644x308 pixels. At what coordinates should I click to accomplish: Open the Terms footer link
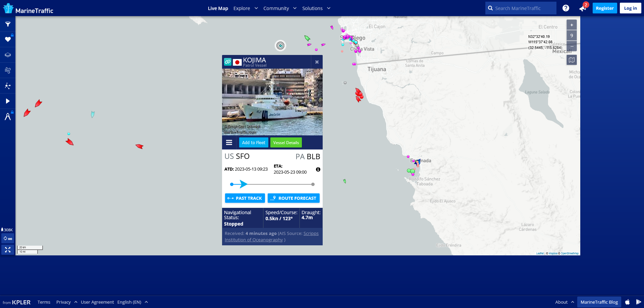point(44,302)
